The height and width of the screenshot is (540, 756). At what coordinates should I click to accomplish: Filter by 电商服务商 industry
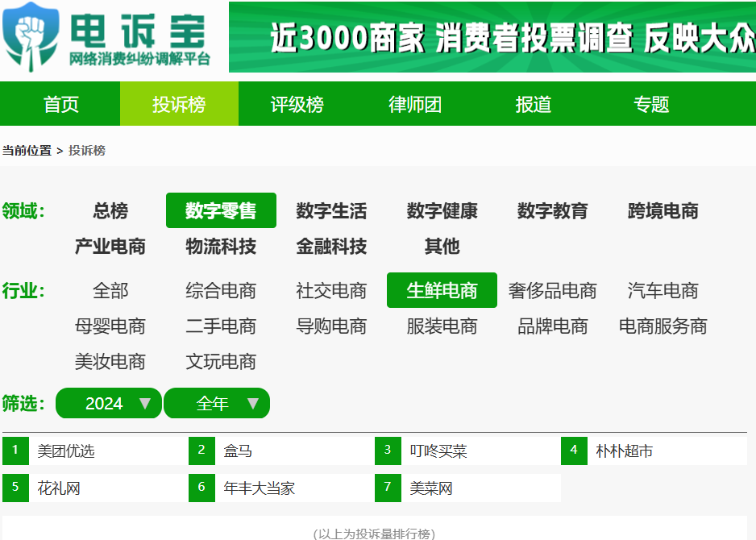coord(663,326)
